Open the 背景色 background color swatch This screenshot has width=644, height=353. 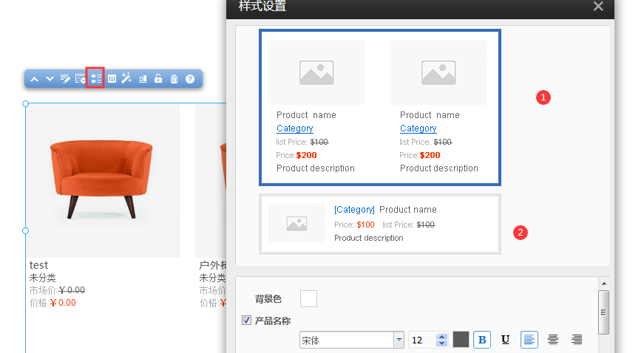(x=308, y=298)
